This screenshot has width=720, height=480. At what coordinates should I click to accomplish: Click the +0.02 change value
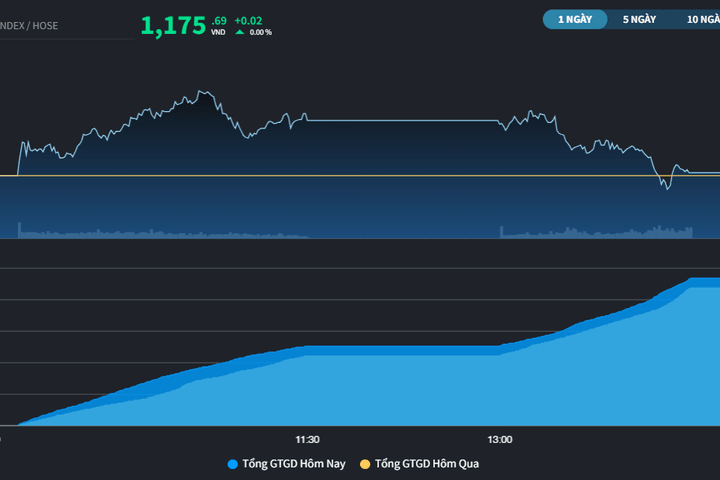(248, 21)
